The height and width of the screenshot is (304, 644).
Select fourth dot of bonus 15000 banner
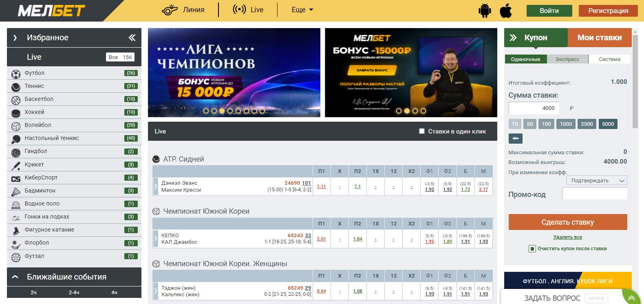click(423, 111)
